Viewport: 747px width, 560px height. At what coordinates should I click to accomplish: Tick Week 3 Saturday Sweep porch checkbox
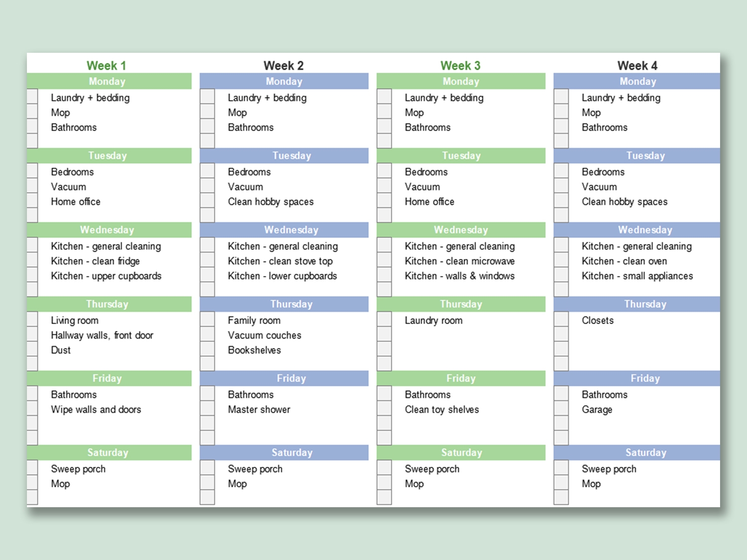[384, 468]
